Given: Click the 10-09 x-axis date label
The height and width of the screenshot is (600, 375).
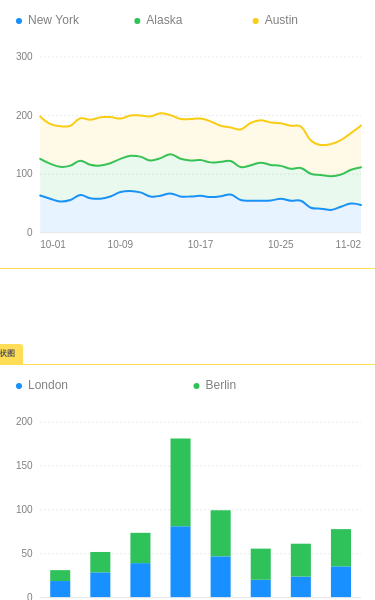Looking at the screenshot, I should pos(120,244).
